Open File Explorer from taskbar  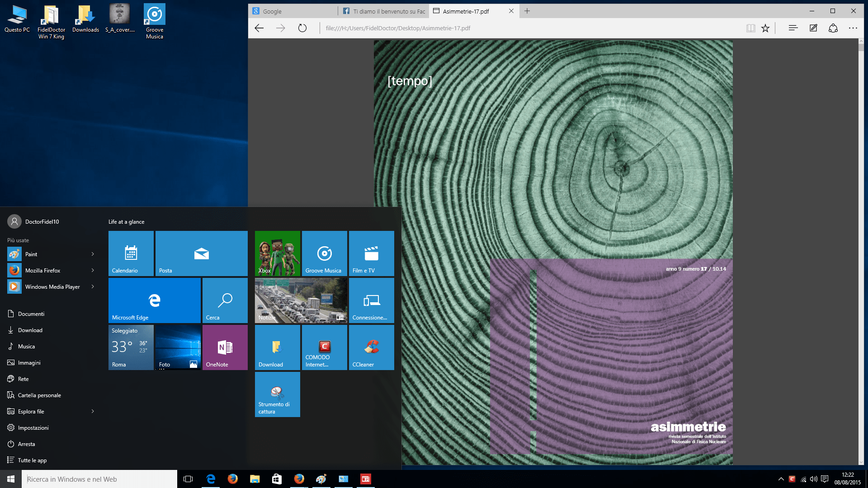(255, 479)
